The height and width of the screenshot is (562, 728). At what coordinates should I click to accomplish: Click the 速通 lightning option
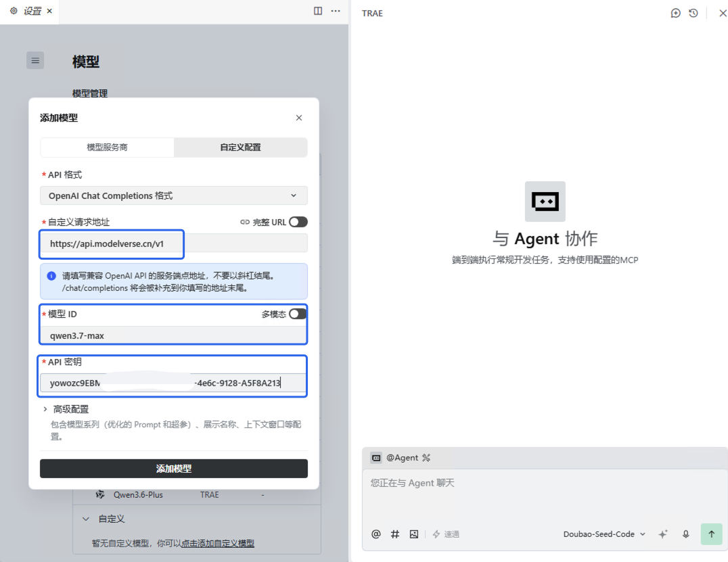pyautogui.click(x=446, y=534)
